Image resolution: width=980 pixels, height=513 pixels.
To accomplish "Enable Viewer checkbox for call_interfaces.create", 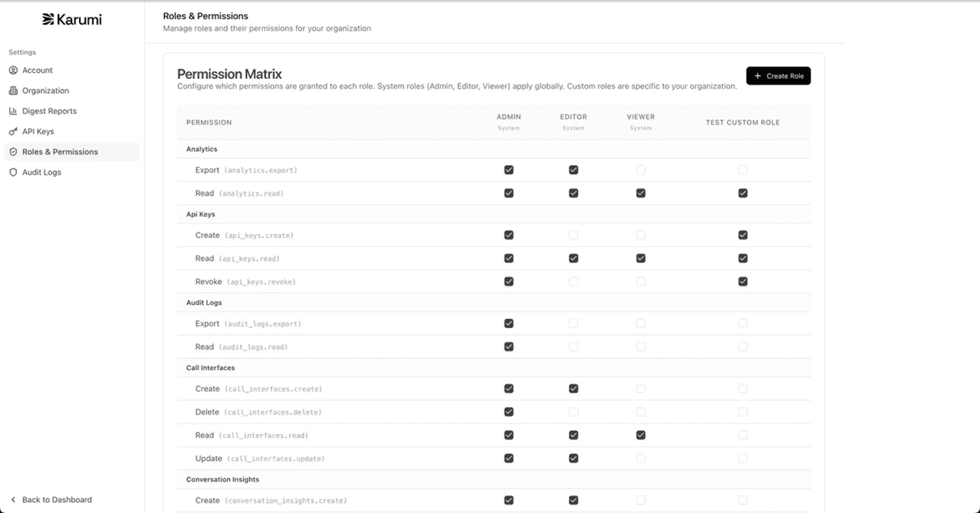I will [x=640, y=389].
